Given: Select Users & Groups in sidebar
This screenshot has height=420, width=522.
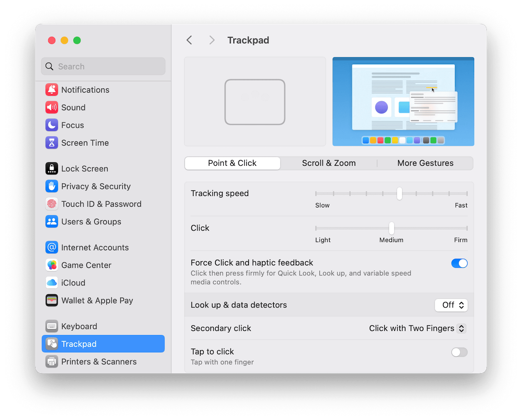Looking at the screenshot, I should coord(91,221).
